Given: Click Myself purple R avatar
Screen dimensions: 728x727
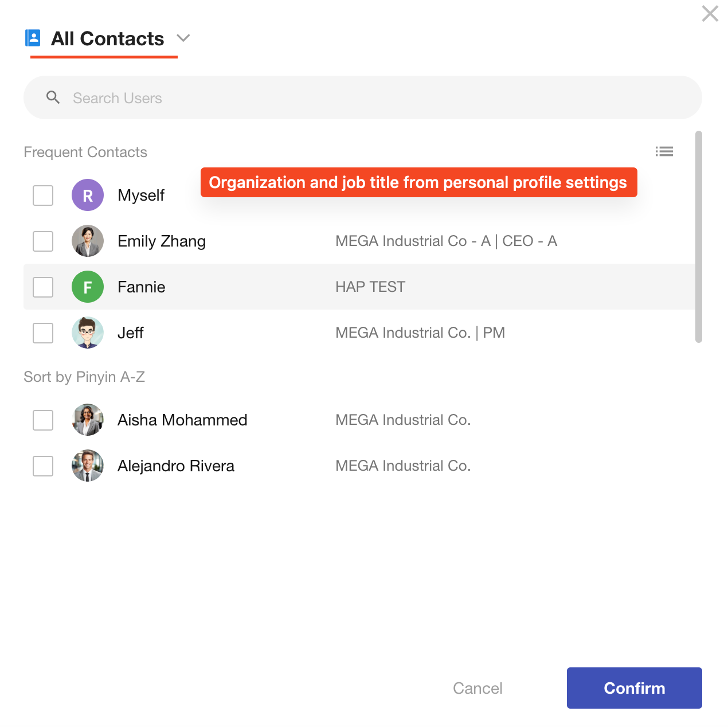Looking at the screenshot, I should pyautogui.click(x=88, y=196).
